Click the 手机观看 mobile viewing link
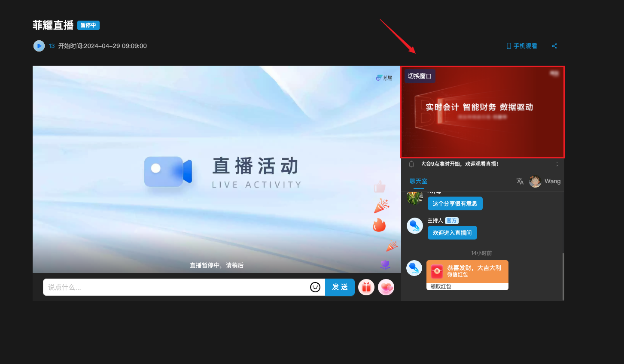Screen dimensions: 624x364 [522, 46]
